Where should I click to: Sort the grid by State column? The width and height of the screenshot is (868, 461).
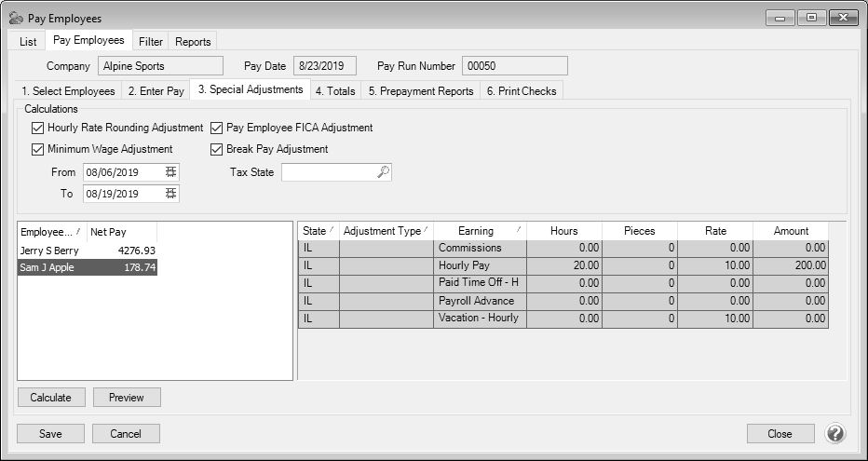(318, 231)
